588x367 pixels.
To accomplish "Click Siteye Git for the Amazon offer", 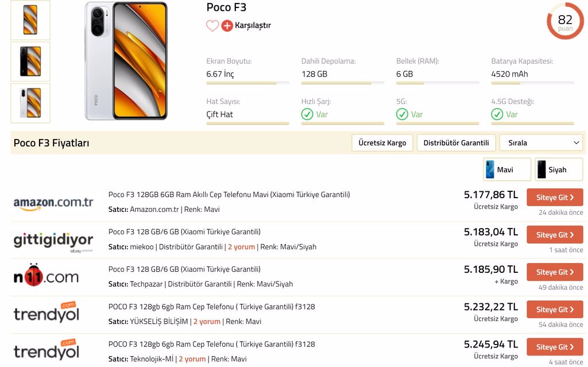I will 555,198.
